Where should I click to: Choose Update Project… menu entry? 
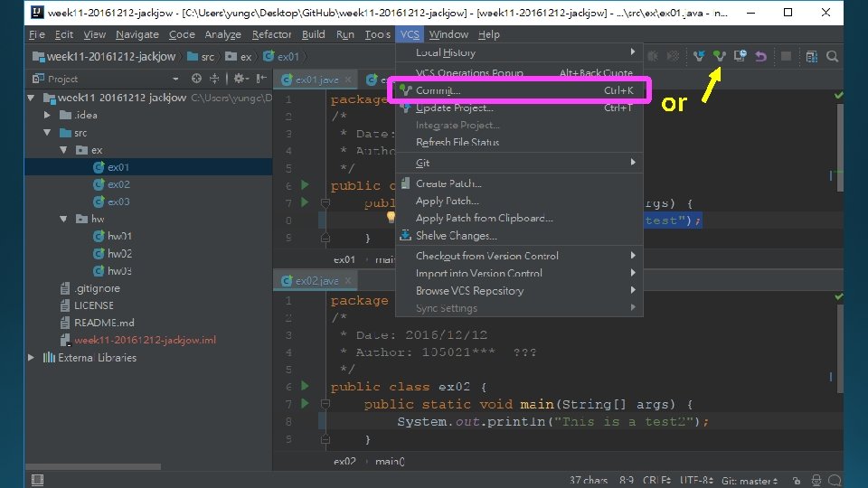pyautogui.click(x=519, y=108)
